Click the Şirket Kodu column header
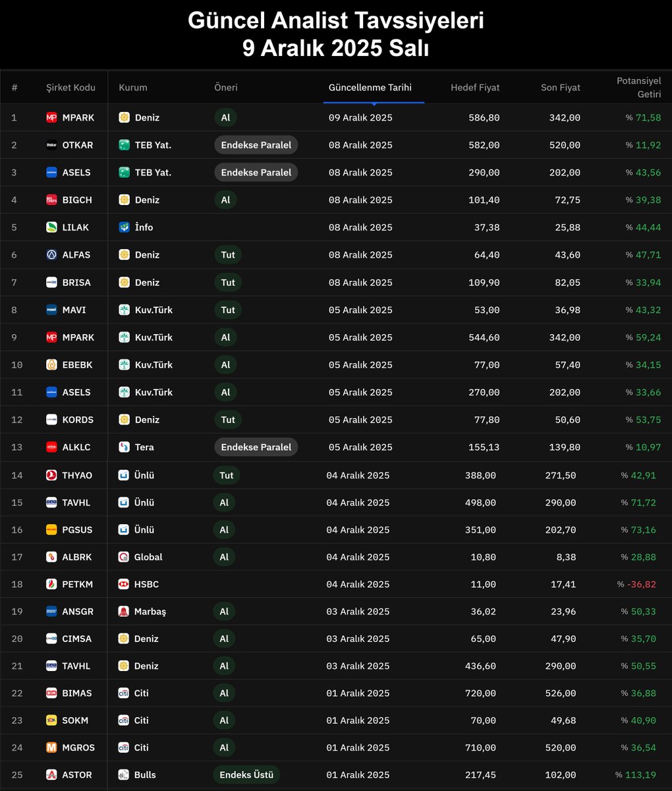This screenshot has height=791, width=672. [70, 87]
